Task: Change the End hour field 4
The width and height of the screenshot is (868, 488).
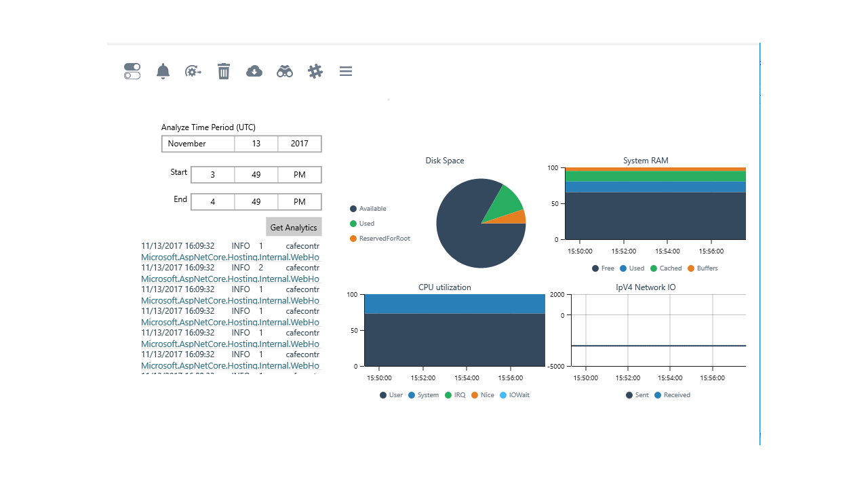Action: coord(213,202)
